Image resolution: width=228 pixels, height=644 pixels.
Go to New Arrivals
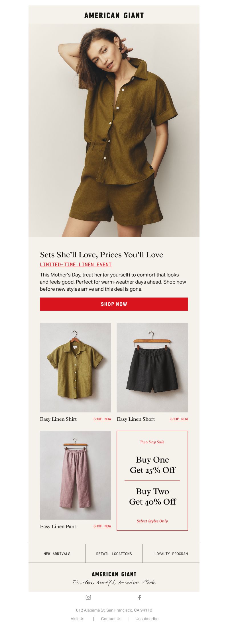click(x=57, y=553)
